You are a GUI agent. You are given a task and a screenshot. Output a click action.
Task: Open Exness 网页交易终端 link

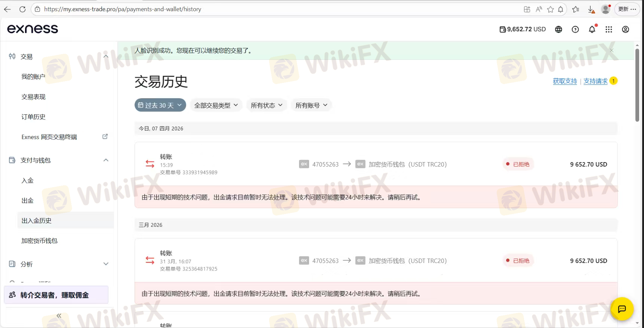(49, 137)
